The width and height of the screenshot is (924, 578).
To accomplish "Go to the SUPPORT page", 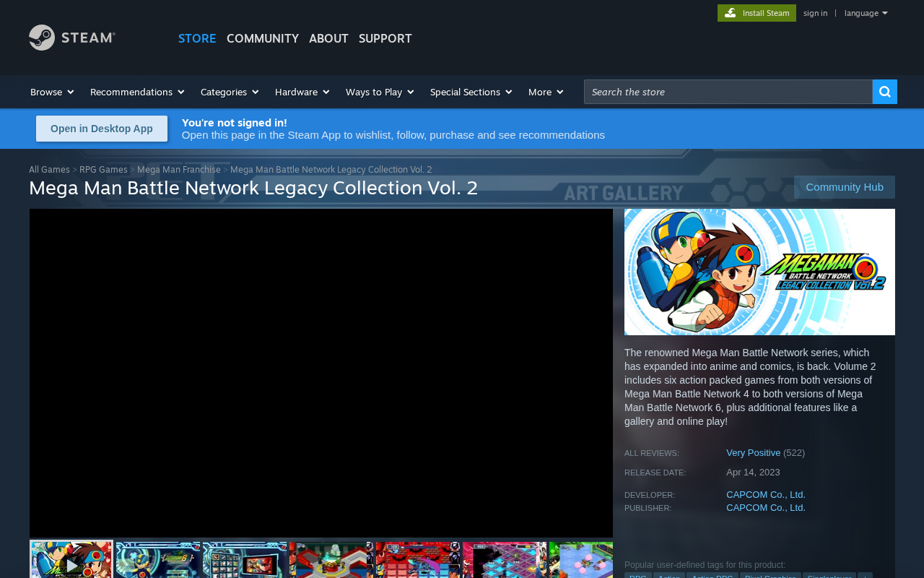I will pyautogui.click(x=385, y=38).
